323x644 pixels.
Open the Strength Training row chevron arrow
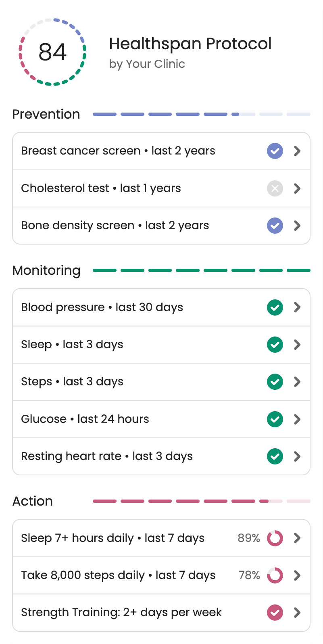297,613
